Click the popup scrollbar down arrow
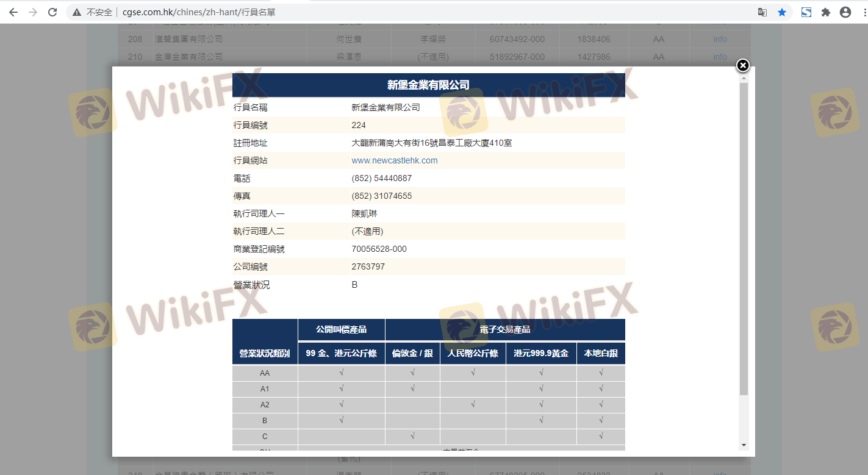Image resolution: width=868 pixels, height=475 pixels. [x=744, y=446]
